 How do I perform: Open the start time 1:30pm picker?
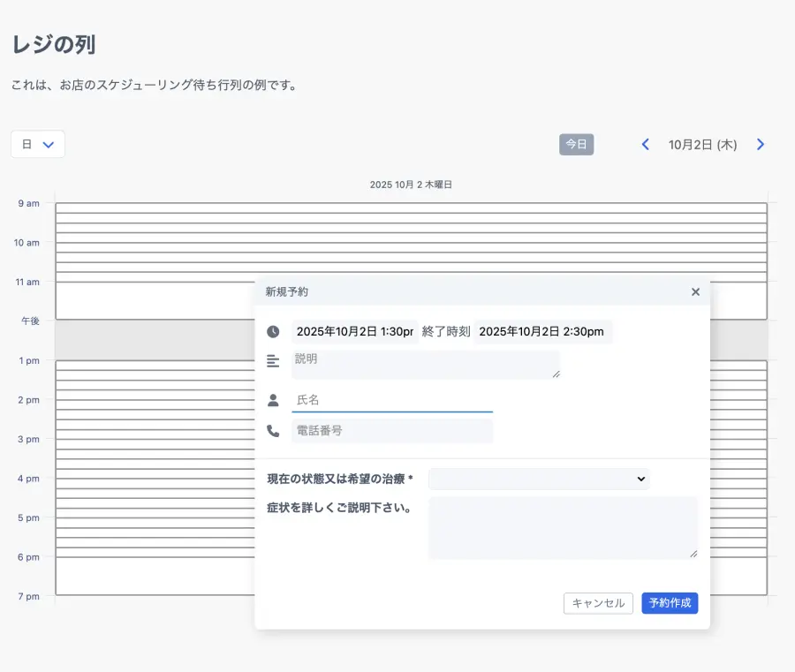[x=354, y=332]
